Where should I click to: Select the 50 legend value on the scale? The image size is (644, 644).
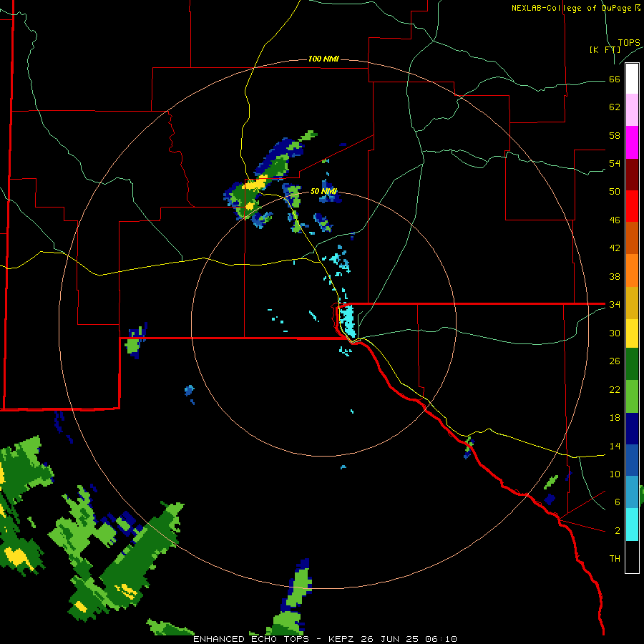(615, 191)
